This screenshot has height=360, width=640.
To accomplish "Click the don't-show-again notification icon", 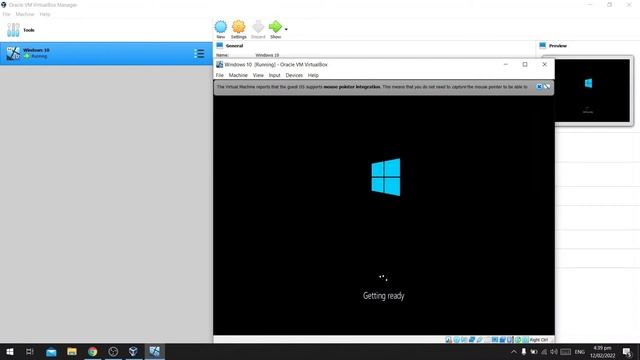I will click(547, 87).
